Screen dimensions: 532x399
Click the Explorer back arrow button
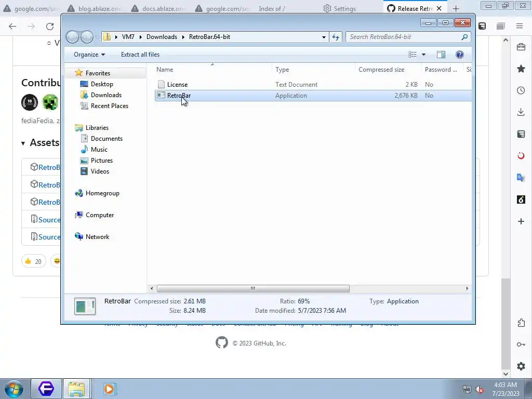click(72, 37)
